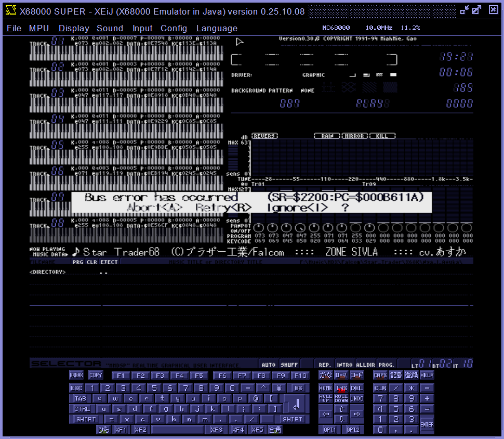Toggle the AUTO play mode
This screenshot has height=439, width=504.
[268, 365]
